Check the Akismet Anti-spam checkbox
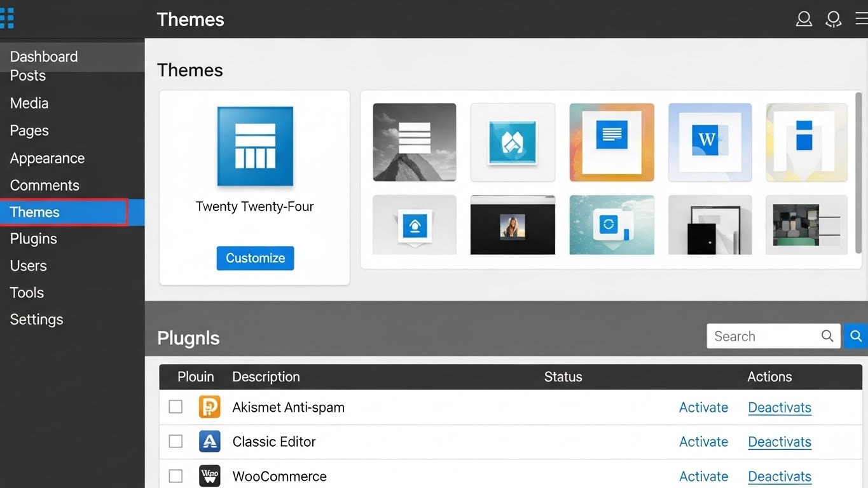868x488 pixels. 176,407
